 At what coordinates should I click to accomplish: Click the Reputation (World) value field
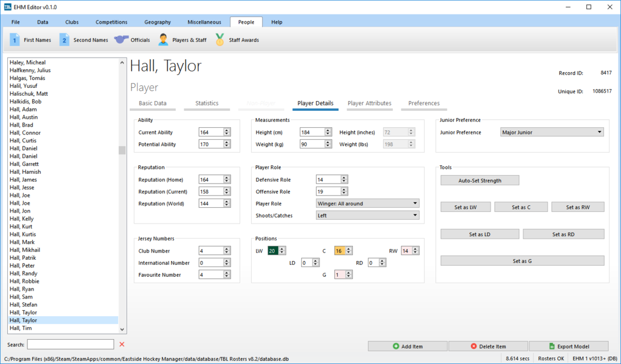coord(211,204)
